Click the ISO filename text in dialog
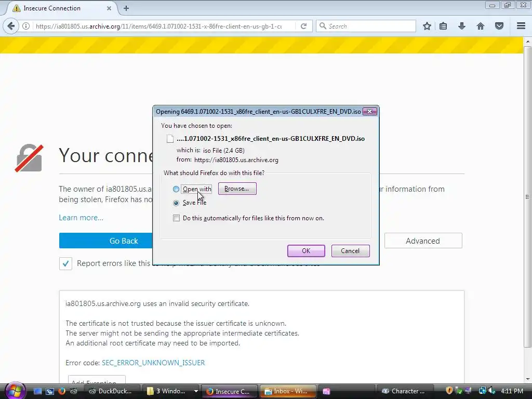The width and height of the screenshot is (532, 399). (x=271, y=138)
